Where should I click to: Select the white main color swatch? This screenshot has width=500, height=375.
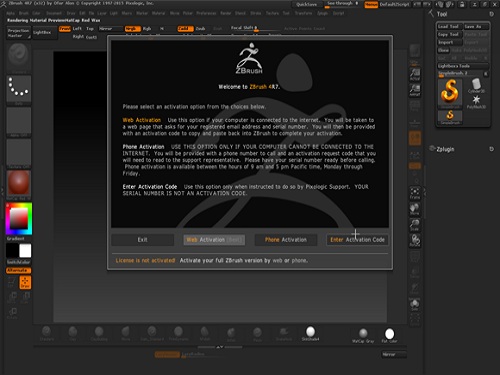tap(25, 251)
